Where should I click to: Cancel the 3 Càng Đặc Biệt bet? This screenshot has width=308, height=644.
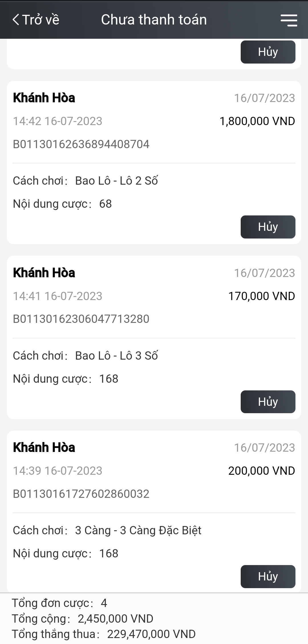pos(268,576)
